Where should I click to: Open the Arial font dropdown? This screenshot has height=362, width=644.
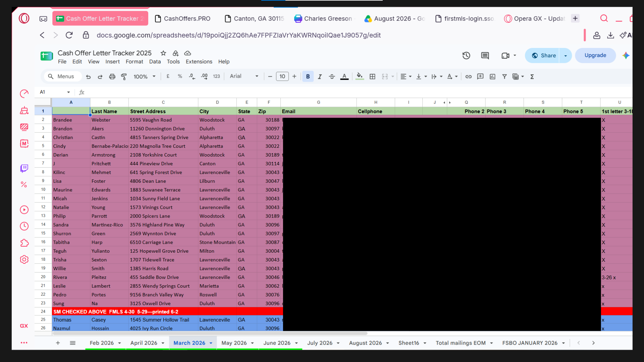(244, 76)
